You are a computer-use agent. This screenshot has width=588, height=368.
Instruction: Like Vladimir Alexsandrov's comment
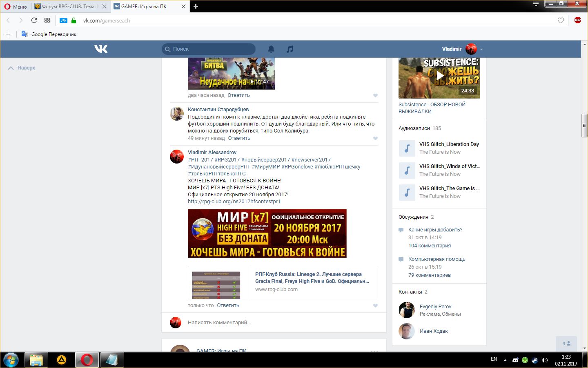click(x=375, y=305)
